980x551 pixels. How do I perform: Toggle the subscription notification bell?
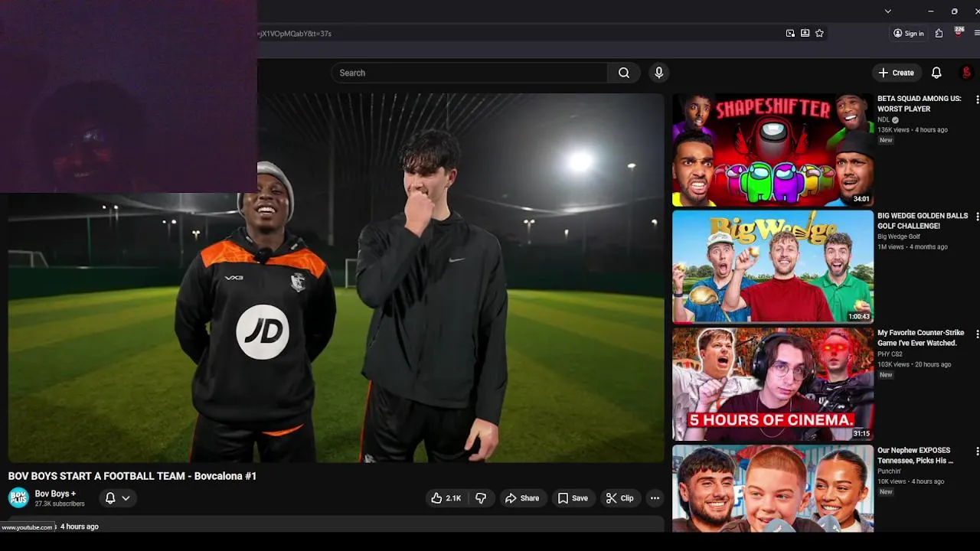pos(110,498)
